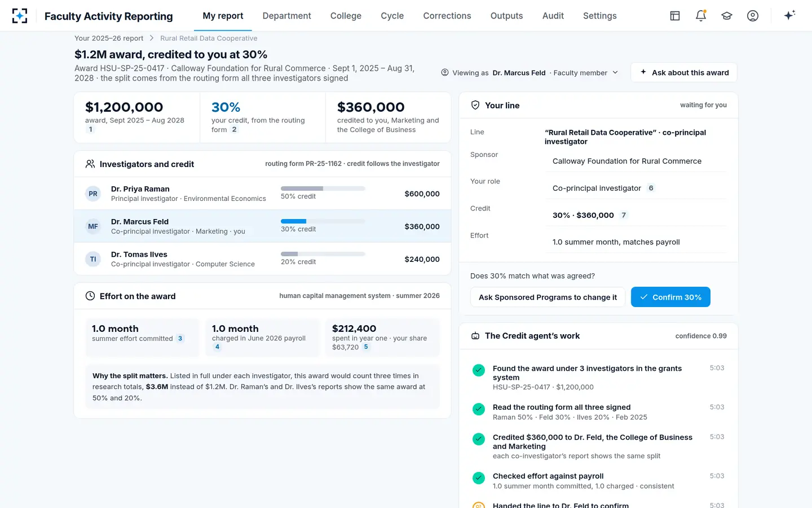
Task: Open citation 5 beside your share $63,720
Action: click(366, 347)
